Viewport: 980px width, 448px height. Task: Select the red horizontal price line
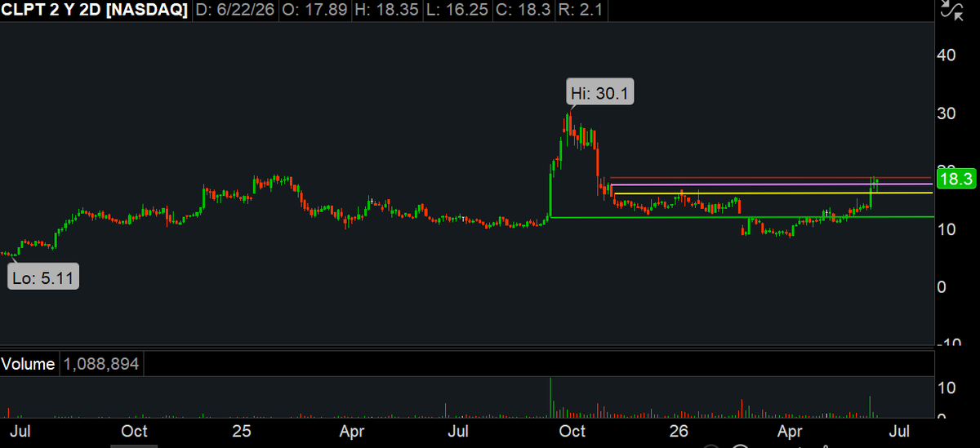click(x=771, y=178)
